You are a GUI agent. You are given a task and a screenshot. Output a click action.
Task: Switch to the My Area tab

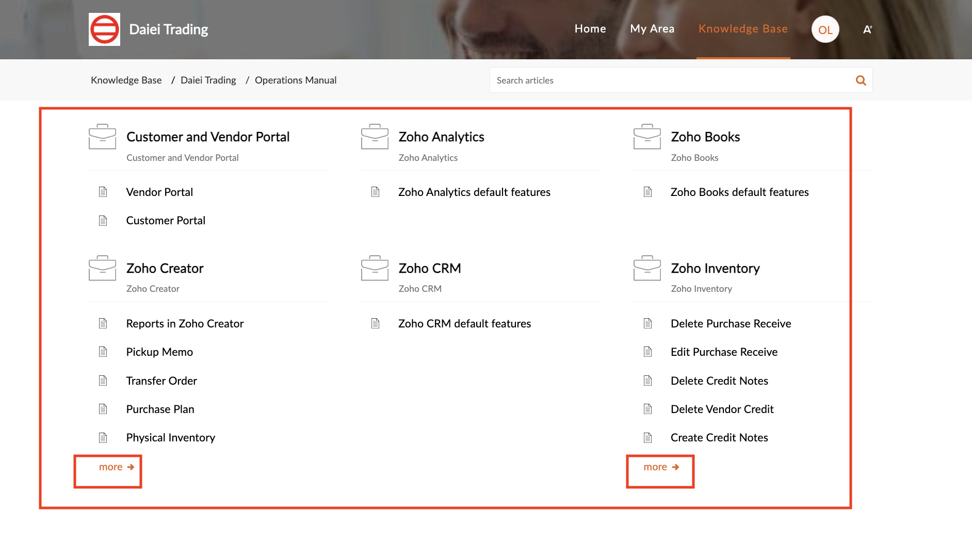point(652,29)
